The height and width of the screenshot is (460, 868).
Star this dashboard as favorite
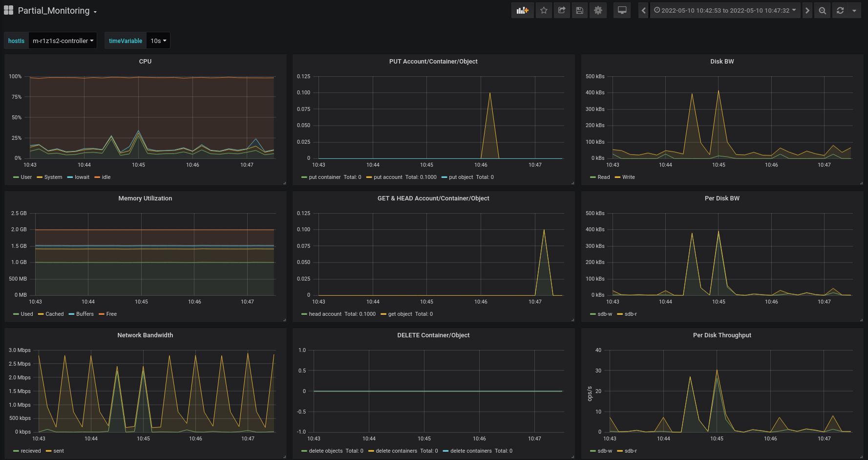pos(544,10)
